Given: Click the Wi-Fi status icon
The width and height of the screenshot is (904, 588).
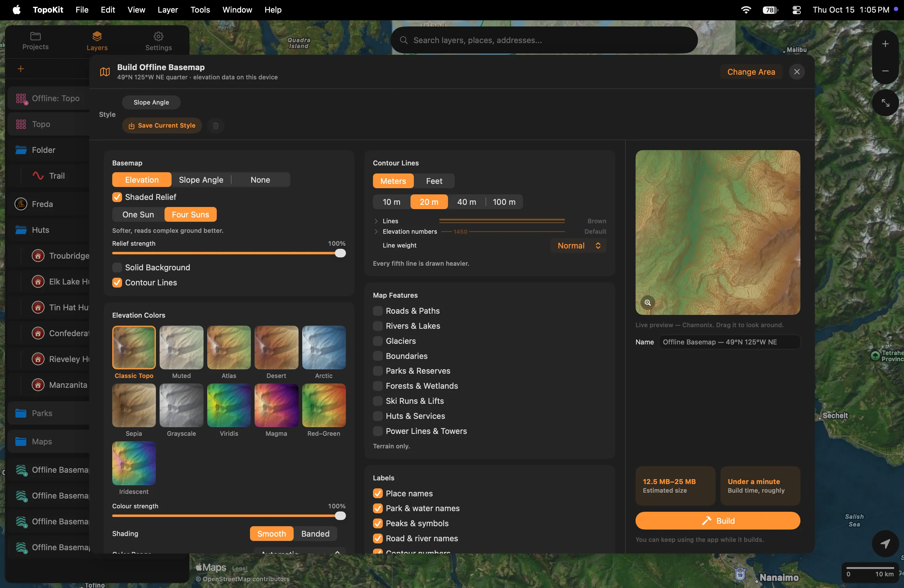Looking at the screenshot, I should [746, 10].
